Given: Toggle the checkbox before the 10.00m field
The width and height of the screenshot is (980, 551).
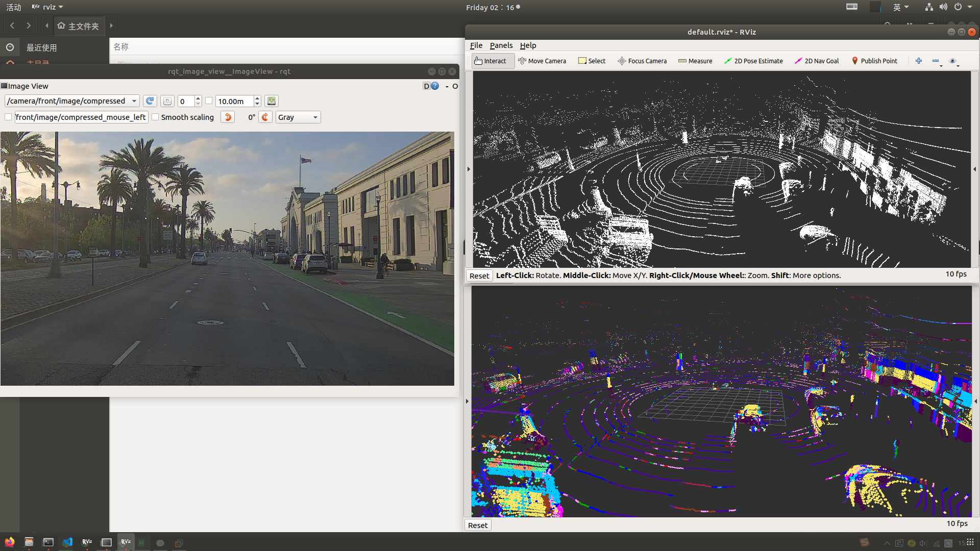Looking at the screenshot, I should point(209,101).
